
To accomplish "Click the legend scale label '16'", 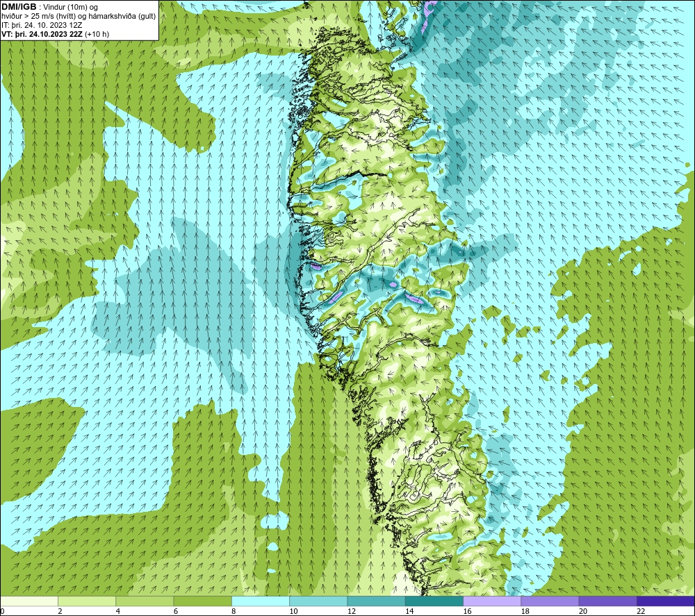I will pyautogui.click(x=467, y=612).
